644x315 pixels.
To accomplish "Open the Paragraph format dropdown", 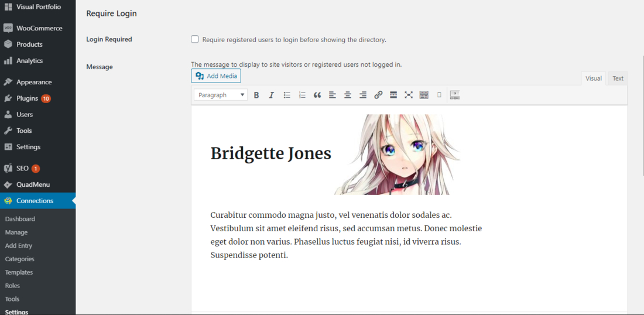I will click(221, 95).
